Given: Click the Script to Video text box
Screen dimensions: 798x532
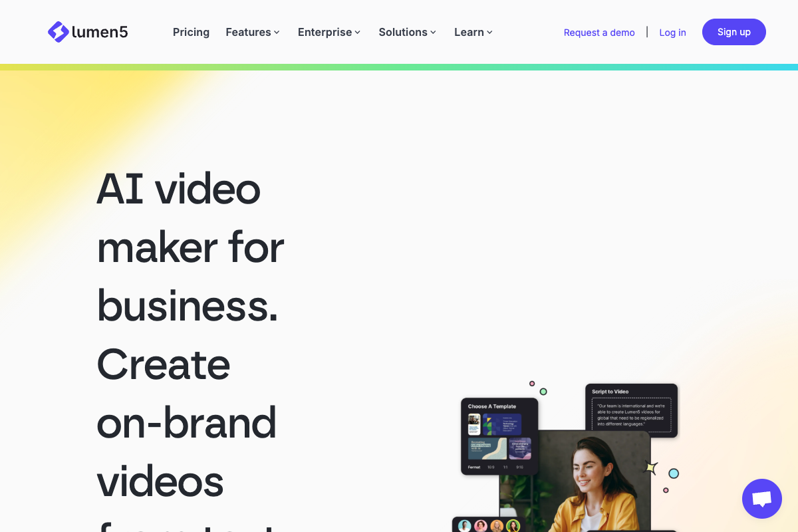Looking at the screenshot, I should pos(632,415).
